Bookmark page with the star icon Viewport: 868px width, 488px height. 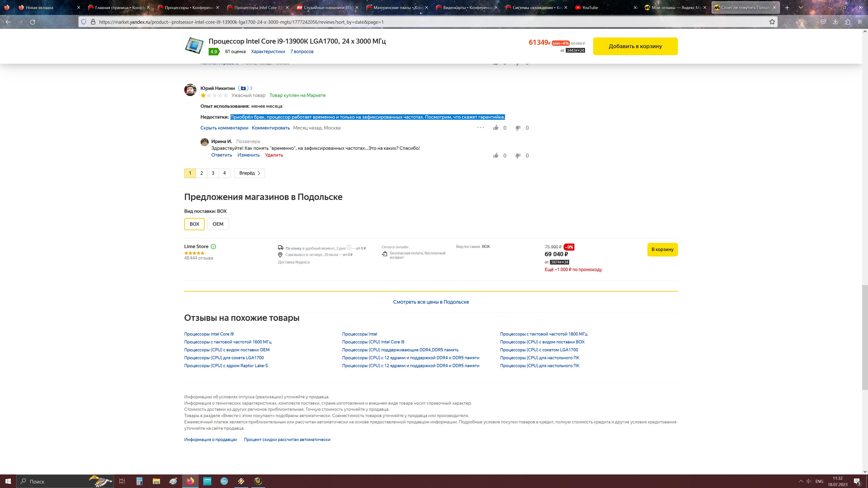click(772, 22)
